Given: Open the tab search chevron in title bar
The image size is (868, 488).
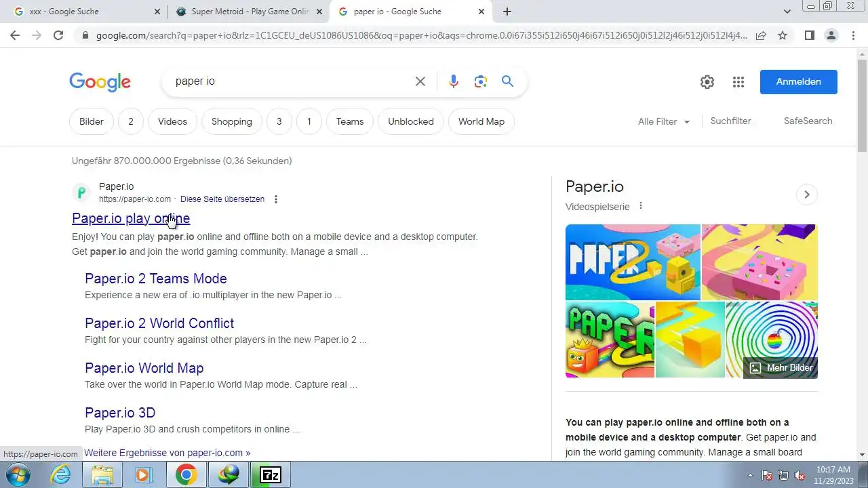Looking at the screenshot, I should coord(787,12).
